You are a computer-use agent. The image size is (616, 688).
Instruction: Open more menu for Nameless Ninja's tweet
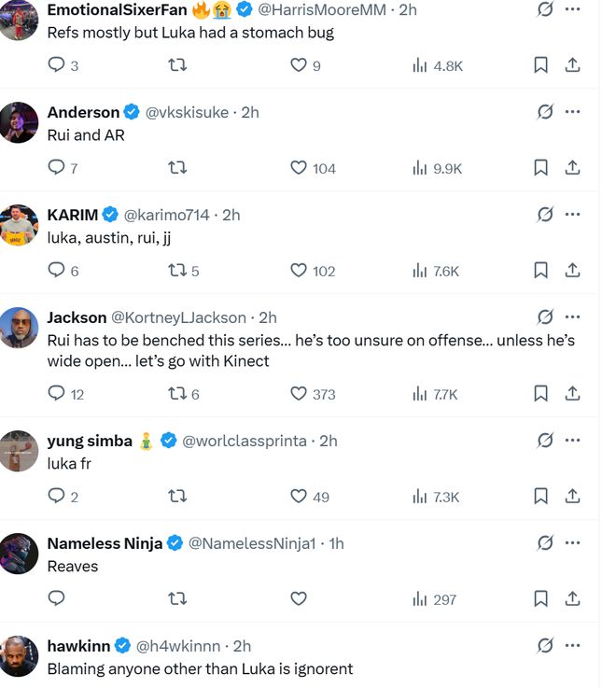[573, 543]
